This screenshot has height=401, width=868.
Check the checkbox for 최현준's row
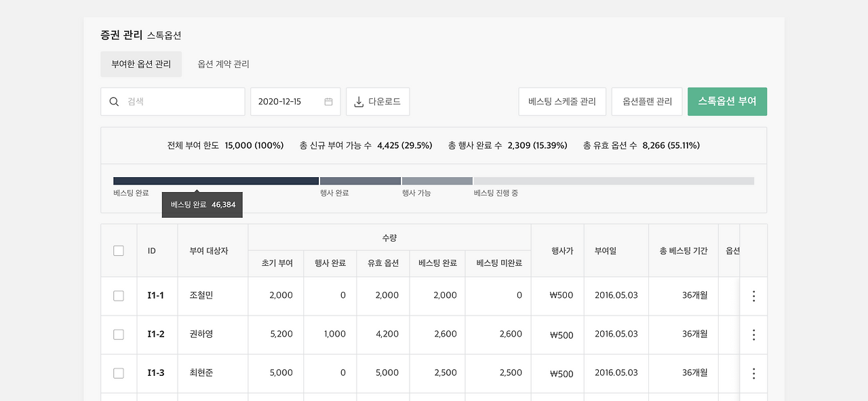pos(119,373)
